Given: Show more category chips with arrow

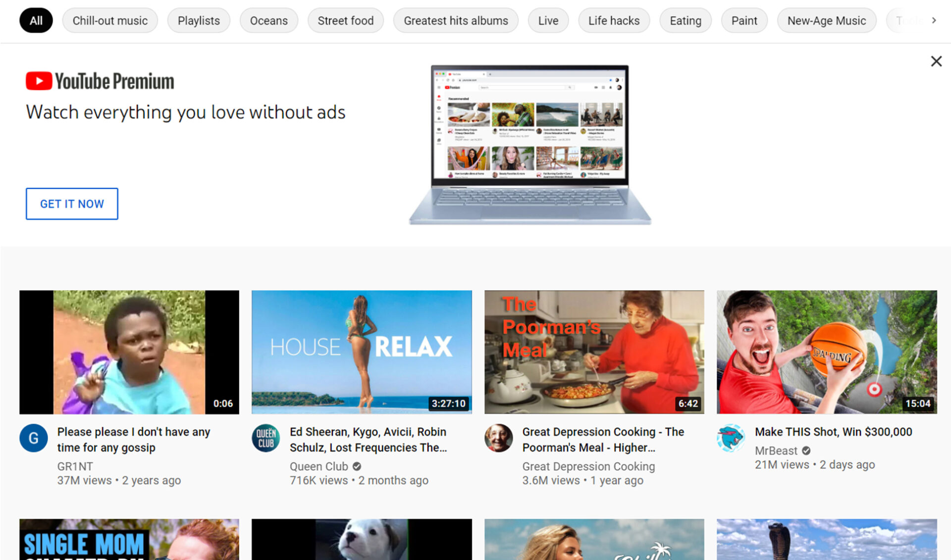Looking at the screenshot, I should [934, 20].
